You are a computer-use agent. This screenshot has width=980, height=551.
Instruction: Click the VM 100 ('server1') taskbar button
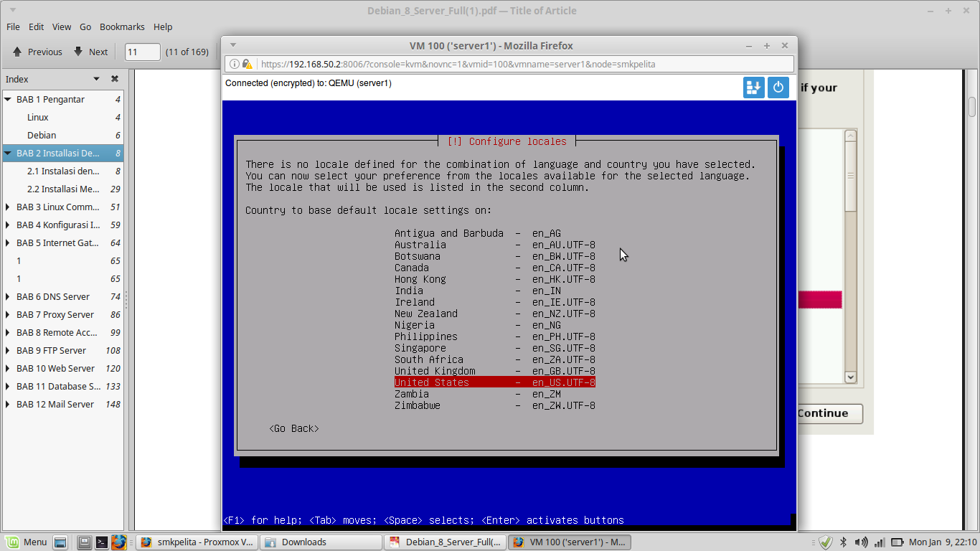(x=570, y=542)
